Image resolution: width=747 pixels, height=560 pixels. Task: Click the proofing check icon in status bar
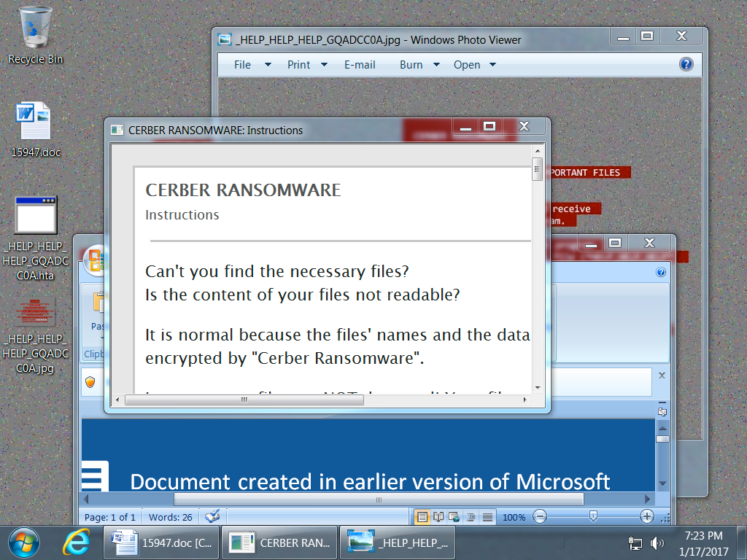coord(212,516)
